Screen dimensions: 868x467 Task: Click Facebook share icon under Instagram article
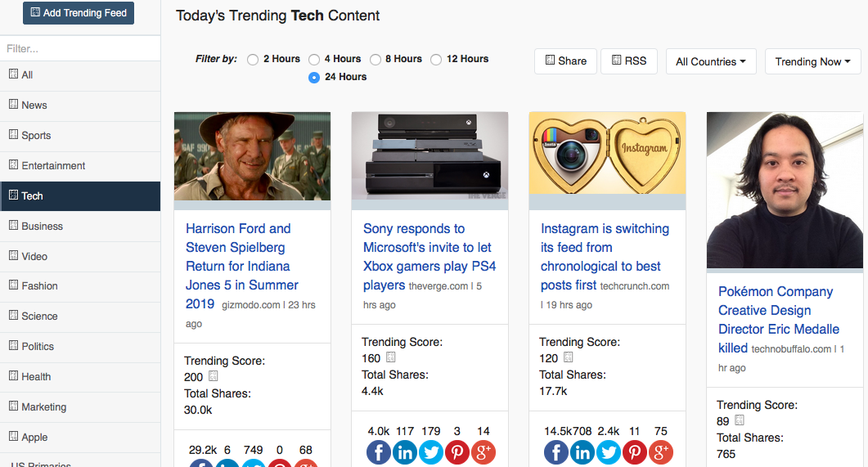pos(556,452)
